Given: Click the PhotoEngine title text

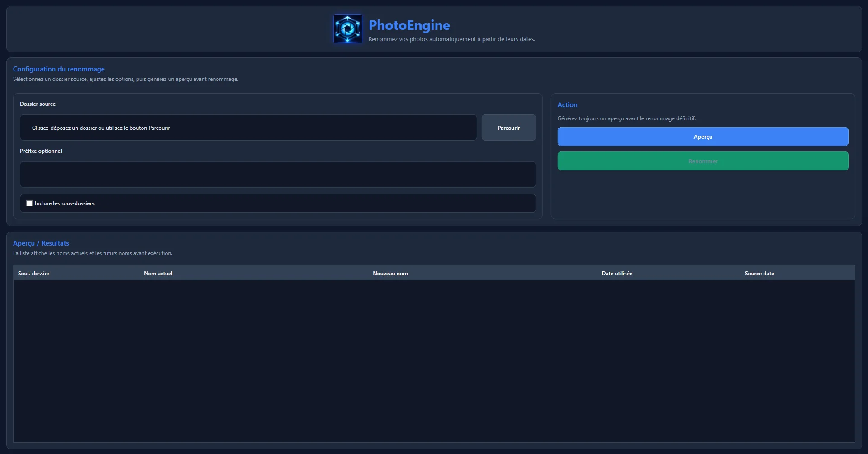Looking at the screenshot, I should pos(409,25).
